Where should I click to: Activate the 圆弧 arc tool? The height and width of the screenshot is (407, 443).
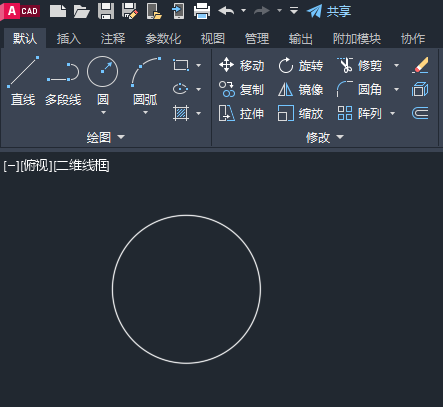[145, 81]
